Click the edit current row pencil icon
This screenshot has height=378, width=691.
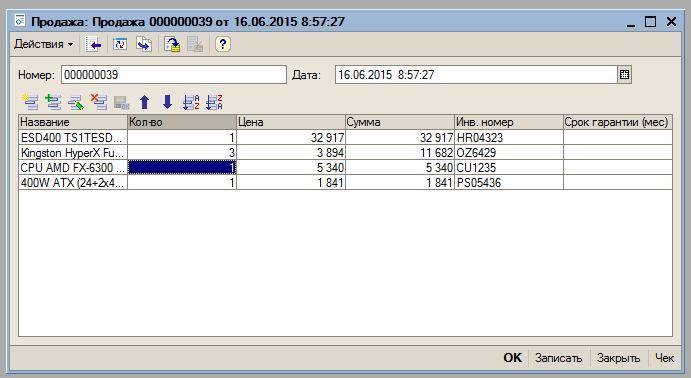coord(76,102)
